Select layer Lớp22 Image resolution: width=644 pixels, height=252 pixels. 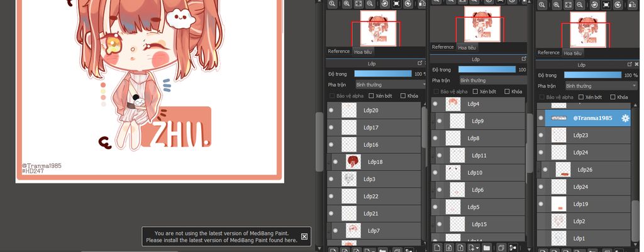click(374, 197)
